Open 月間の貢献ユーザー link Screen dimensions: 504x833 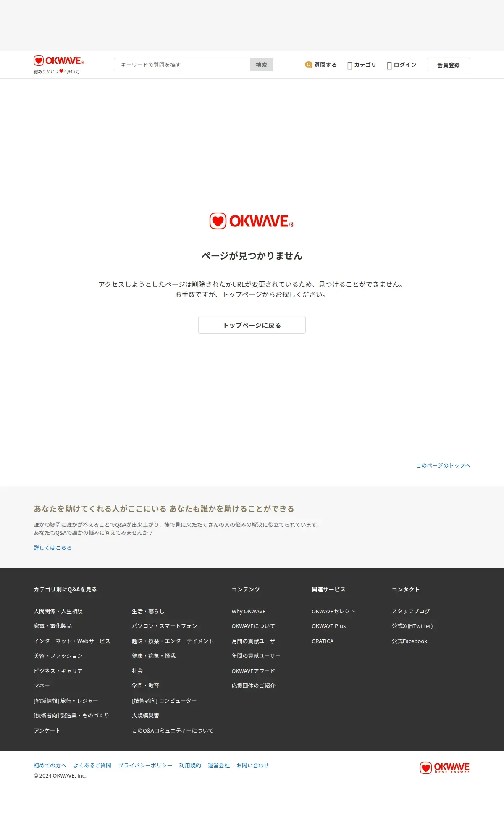point(256,641)
